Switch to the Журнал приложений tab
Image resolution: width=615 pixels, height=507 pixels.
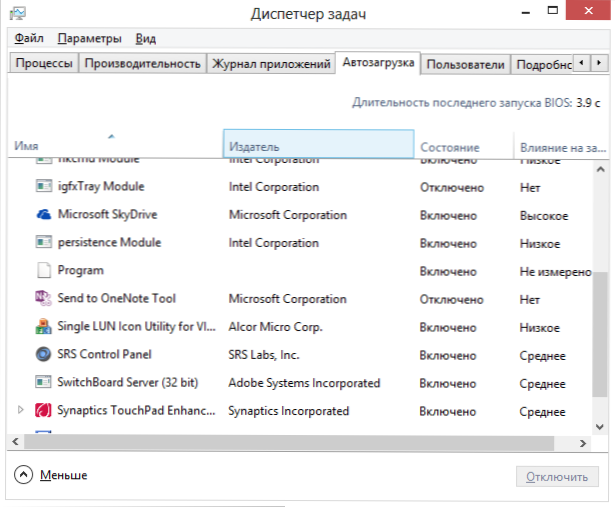click(271, 63)
